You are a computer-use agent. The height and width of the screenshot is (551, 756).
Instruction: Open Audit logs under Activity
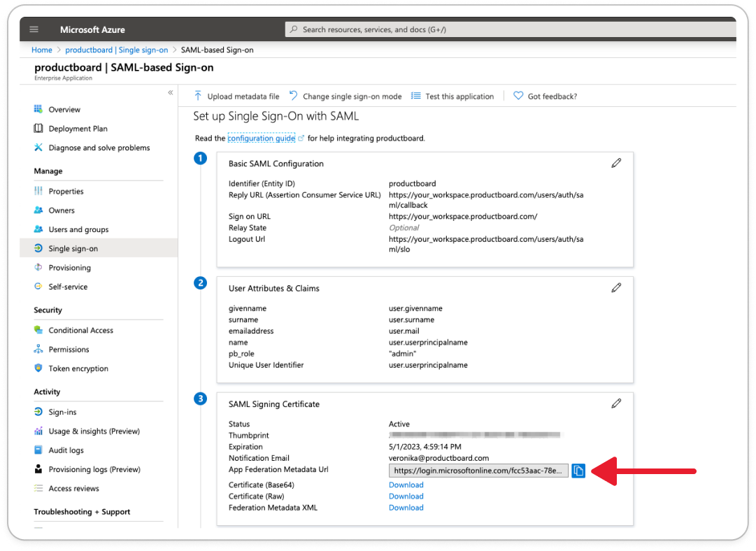click(66, 450)
